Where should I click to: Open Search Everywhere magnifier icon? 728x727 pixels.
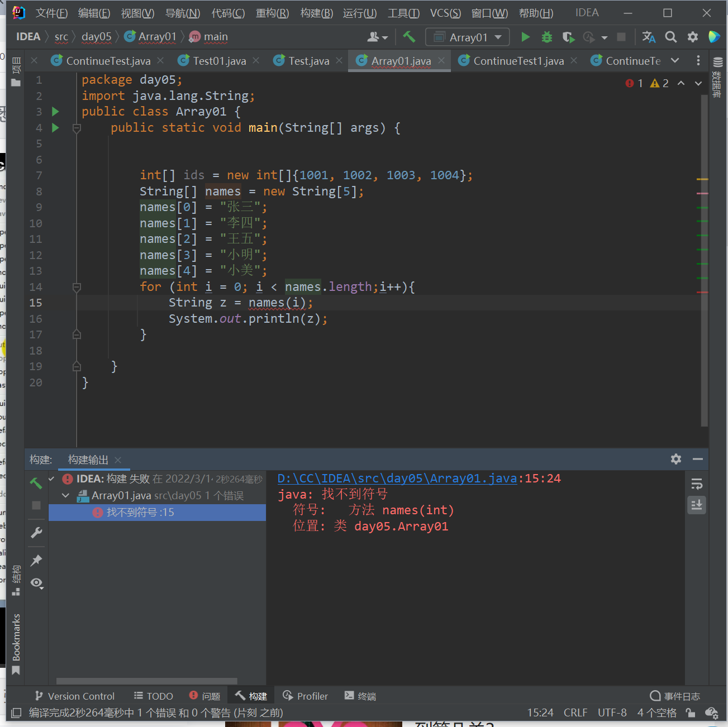(x=670, y=37)
